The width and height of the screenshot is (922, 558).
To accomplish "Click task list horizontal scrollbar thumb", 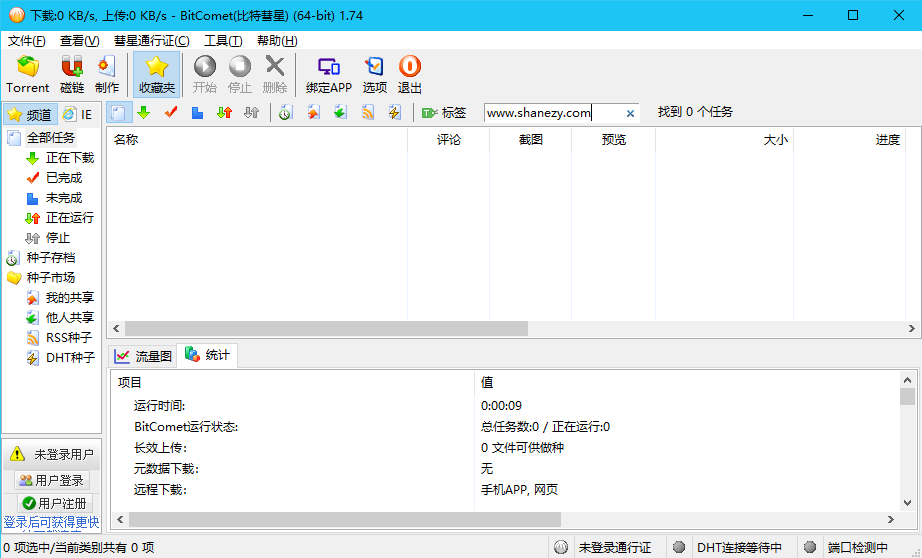I will click(x=326, y=329).
